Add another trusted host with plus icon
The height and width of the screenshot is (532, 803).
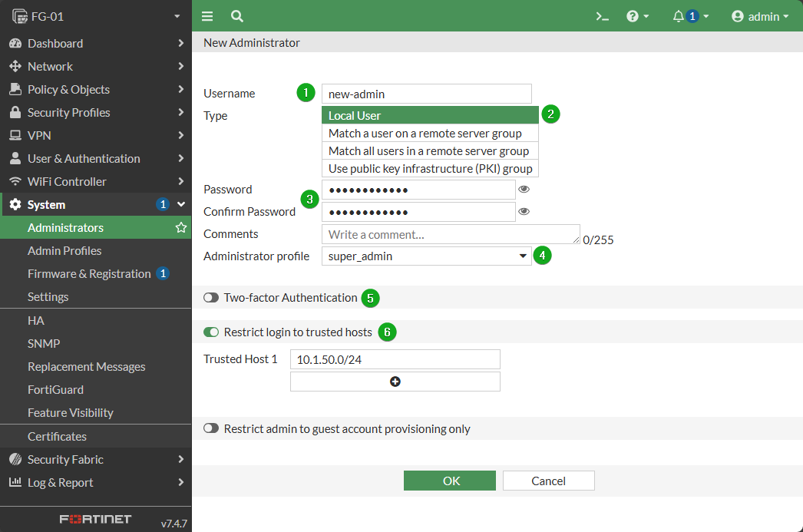(395, 382)
